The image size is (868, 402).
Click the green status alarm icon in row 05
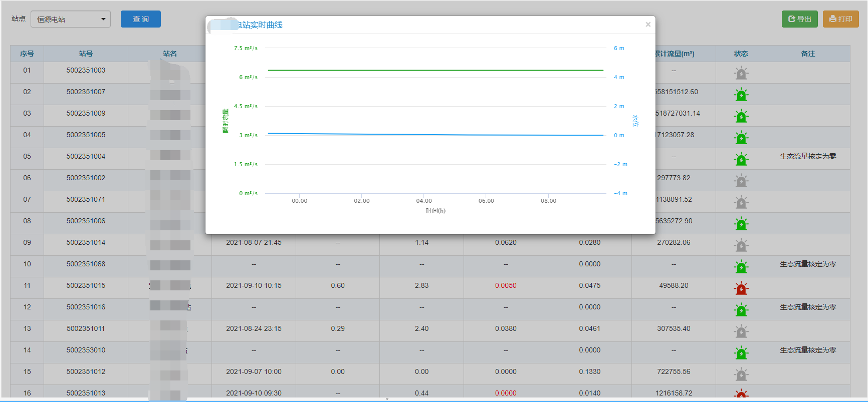pos(741,160)
